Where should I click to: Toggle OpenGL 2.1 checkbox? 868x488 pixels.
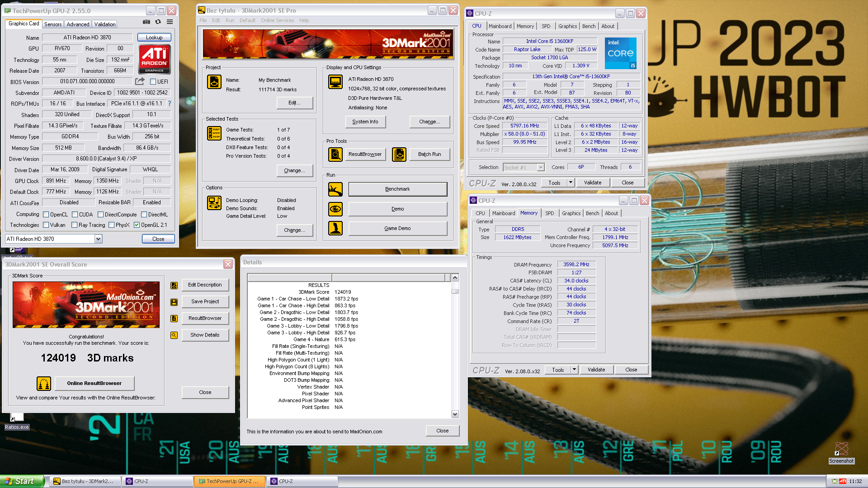137,225
